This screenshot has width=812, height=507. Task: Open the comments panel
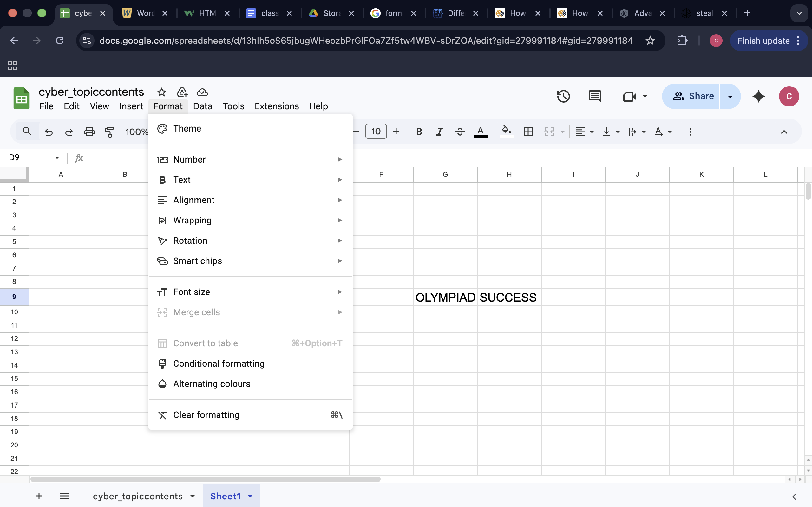coord(595,96)
